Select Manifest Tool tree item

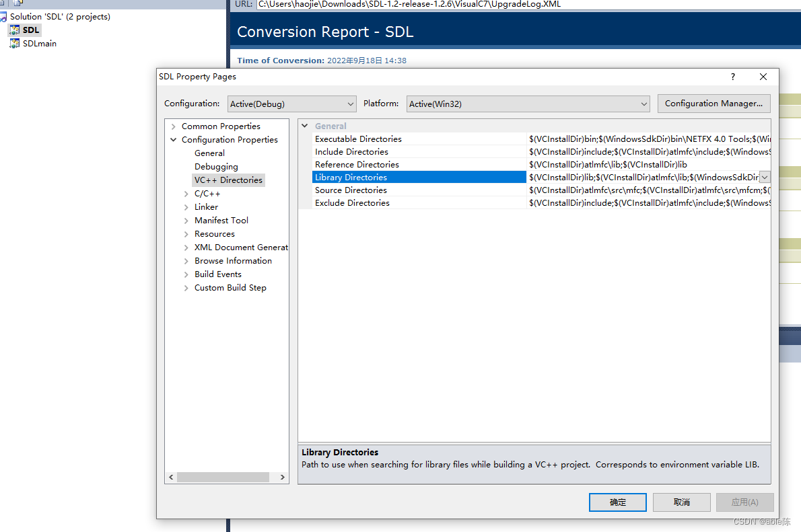[221, 220]
